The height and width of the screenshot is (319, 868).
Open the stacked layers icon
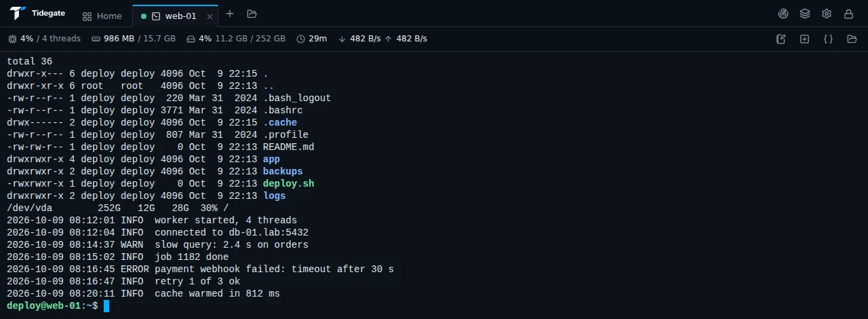point(805,14)
